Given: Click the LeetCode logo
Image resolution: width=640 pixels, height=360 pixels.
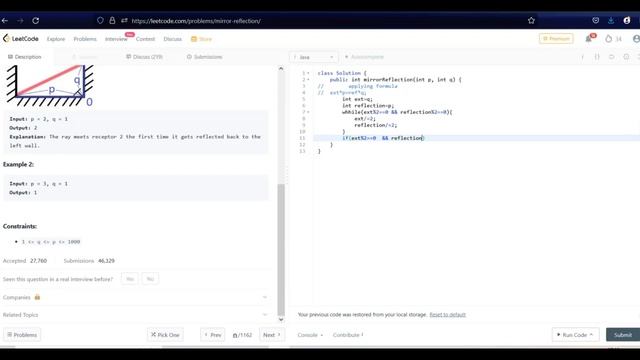Looking at the screenshot, I should pyautogui.click(x=21, y=39).
